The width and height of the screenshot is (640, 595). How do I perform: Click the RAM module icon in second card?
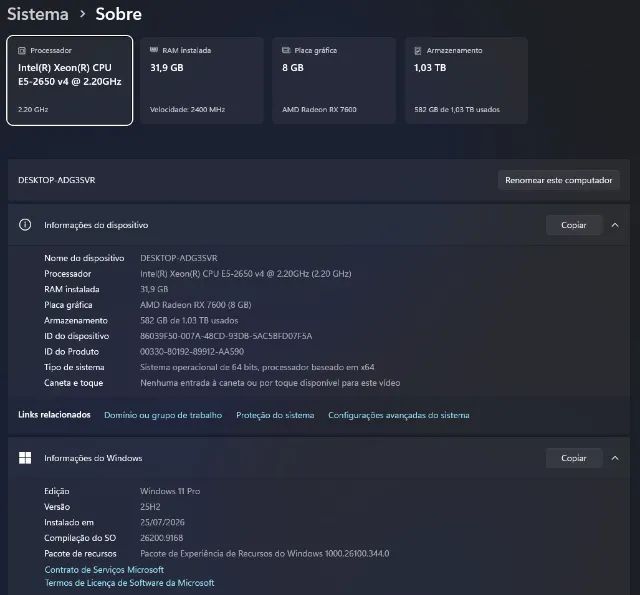[154, 50]
